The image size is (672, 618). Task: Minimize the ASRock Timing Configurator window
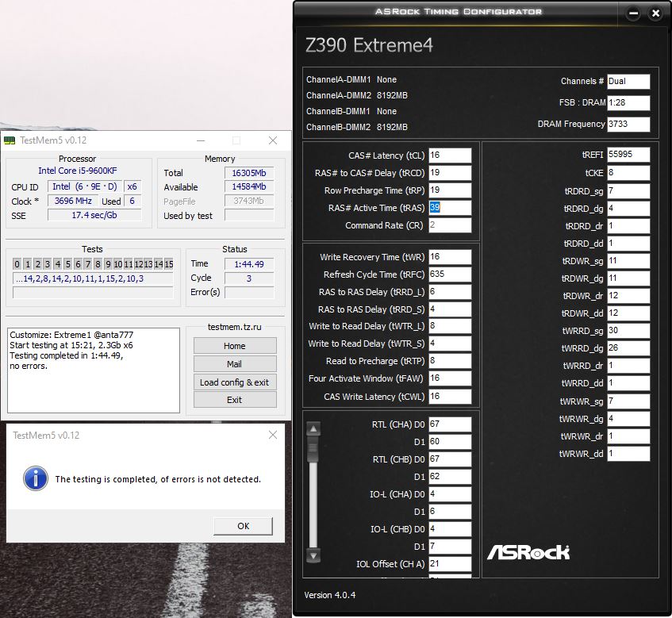(x=633, y=13)
